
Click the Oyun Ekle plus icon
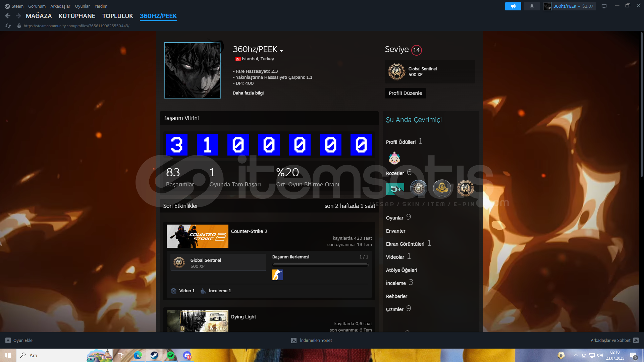(8, 340)
